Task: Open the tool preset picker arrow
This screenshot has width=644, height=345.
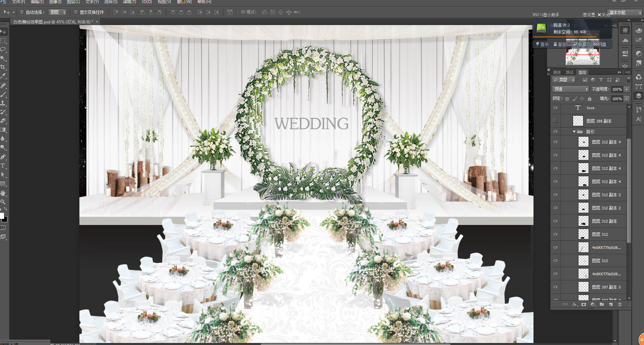Action: [14, 12]
